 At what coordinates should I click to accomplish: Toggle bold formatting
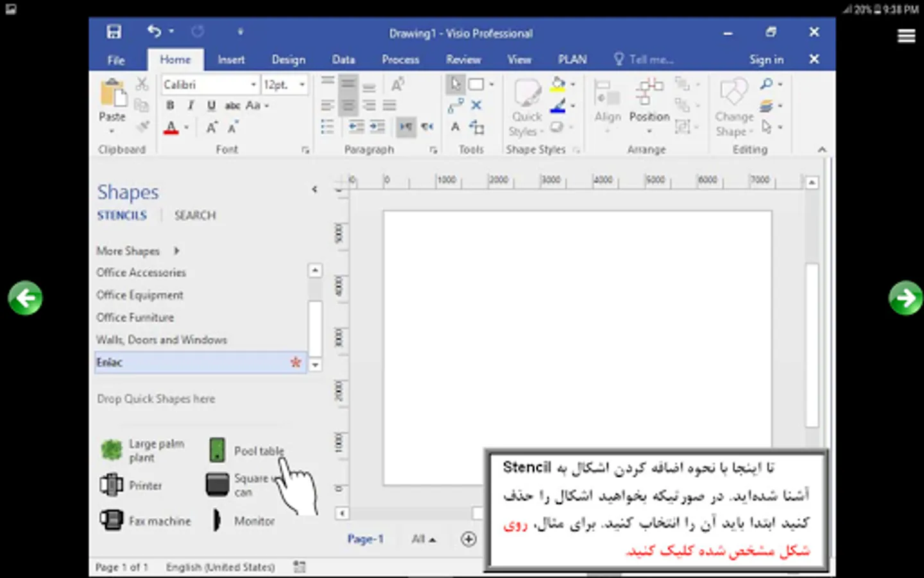coord(170,105)
